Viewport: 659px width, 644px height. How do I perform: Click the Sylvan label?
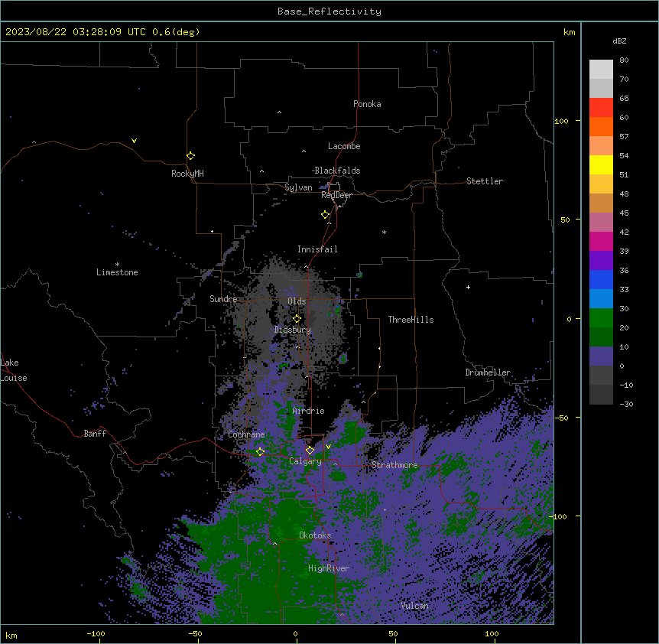298,187
